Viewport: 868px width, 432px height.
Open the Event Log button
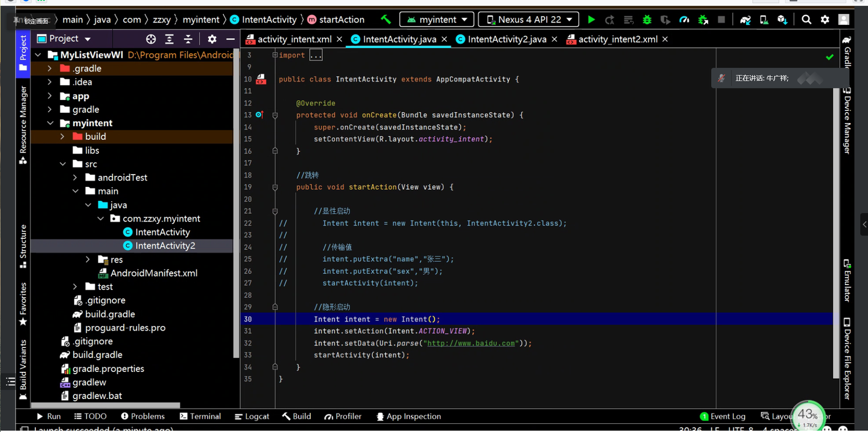point(723,416)
